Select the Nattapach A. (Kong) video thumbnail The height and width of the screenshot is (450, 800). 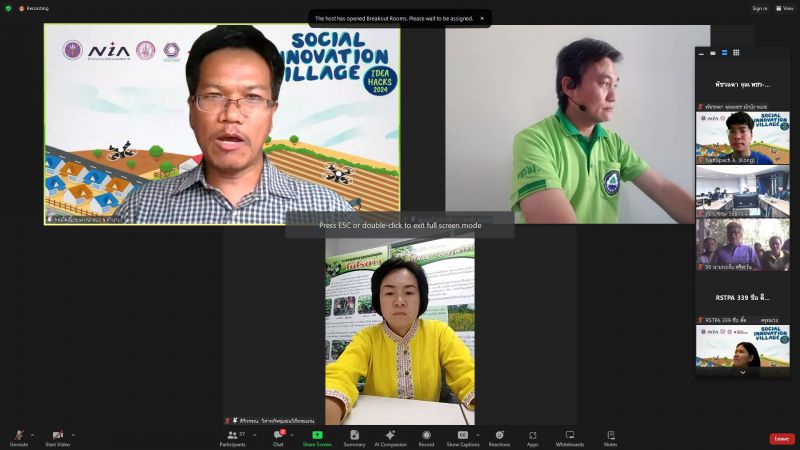(742, 137)
